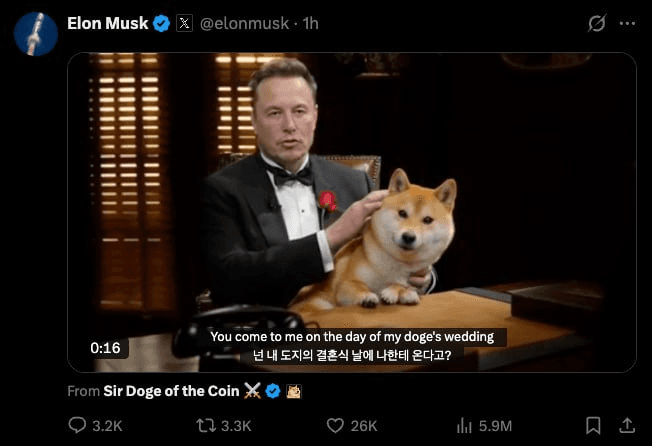The width and height of the screenshot is (652, 446).
Task: View post analytics bar chart icon
Action: tap(464, 425)
